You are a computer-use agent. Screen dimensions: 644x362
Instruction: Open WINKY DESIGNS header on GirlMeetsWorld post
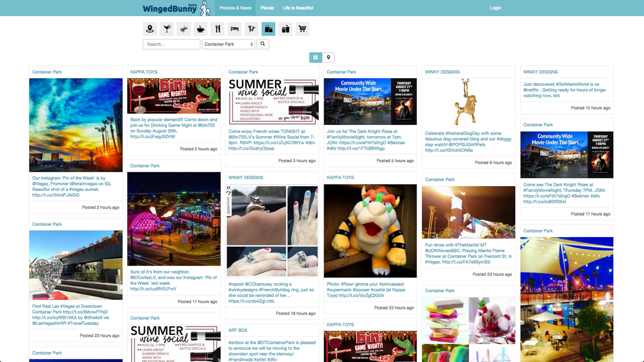[x=540, y=72]
